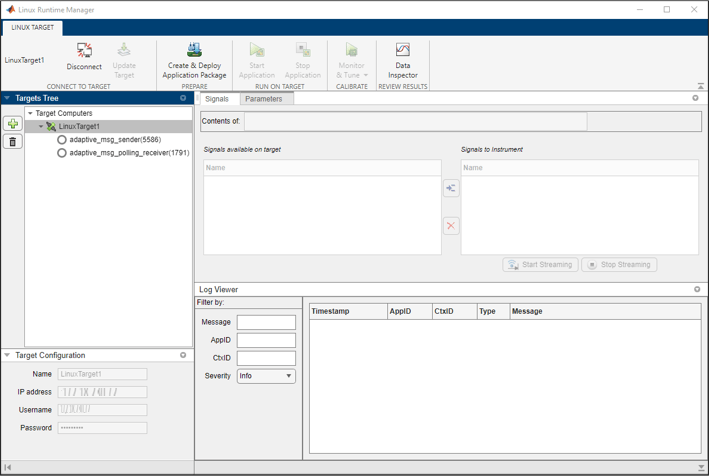Collapse the Targets Tree panel
Screen dimensions: 709x476
[7, 99]
